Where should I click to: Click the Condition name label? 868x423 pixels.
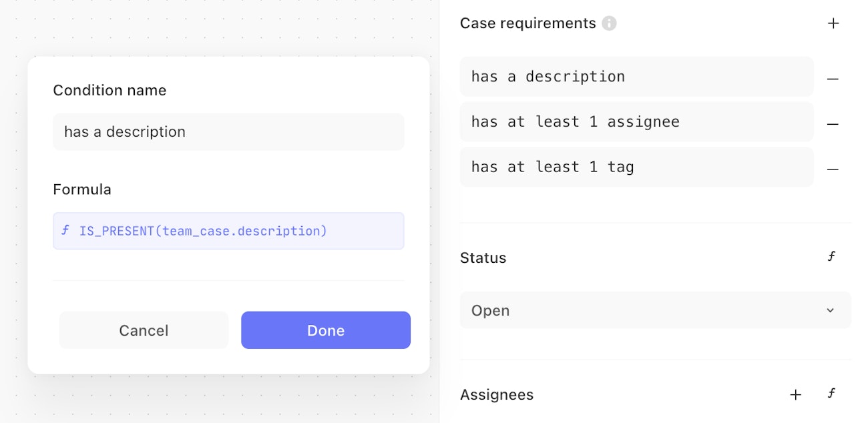click(x=110, y=90)
